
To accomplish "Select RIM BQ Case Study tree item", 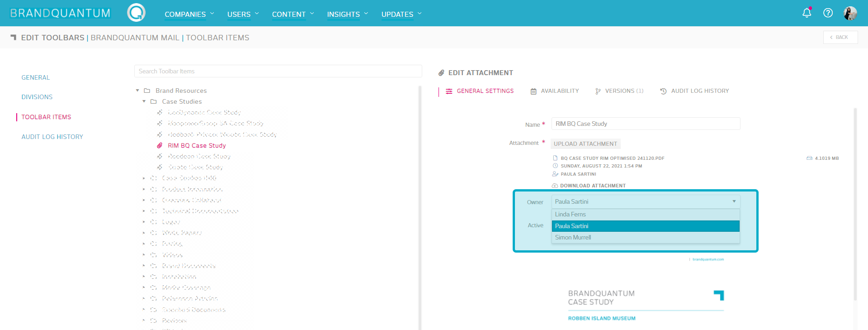I will pyautogui.click(x=197, y=145).
